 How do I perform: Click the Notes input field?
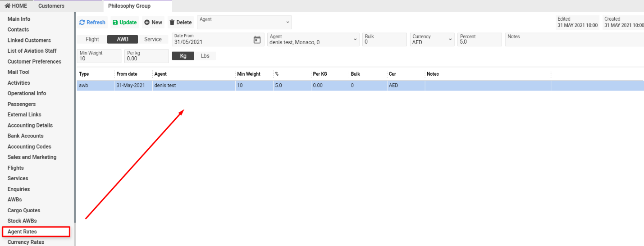tap(575, 39)
